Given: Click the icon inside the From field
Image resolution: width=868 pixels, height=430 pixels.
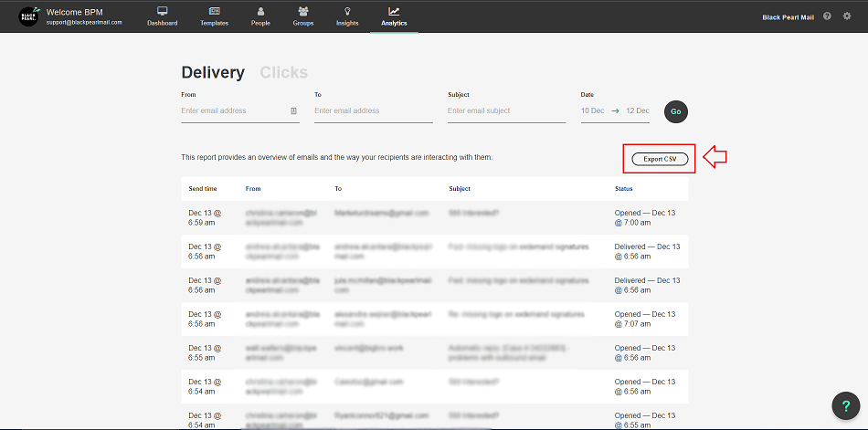Looking at the screenshot, I should [x=293, y=111].
